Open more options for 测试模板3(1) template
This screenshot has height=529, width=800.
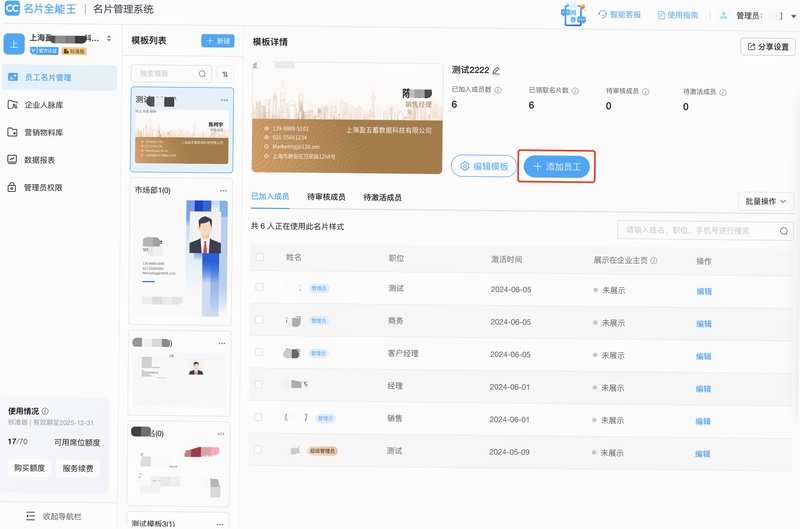pos(220,524)
